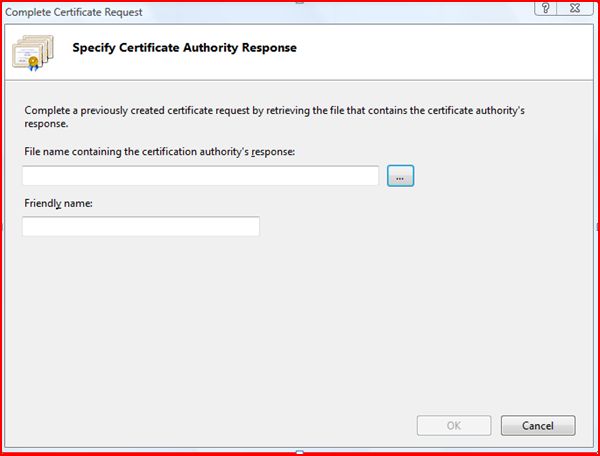Close the dialog with the X button
600x456 pixels.
click(575, 8)
